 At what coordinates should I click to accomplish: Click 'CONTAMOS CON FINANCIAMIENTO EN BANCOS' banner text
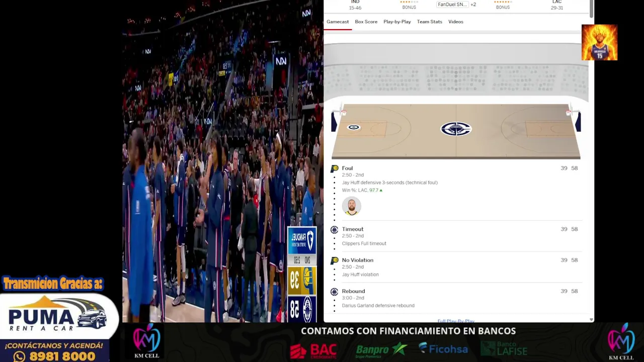(x=408, y=331)
